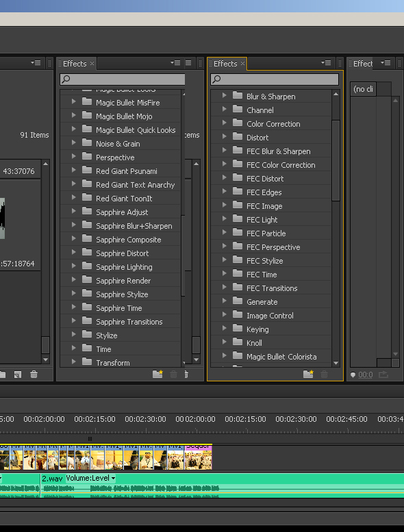Screen dimensions: 404x532
Task: Expand the Sapphire Lighting folder
Action: pos(73,266)
